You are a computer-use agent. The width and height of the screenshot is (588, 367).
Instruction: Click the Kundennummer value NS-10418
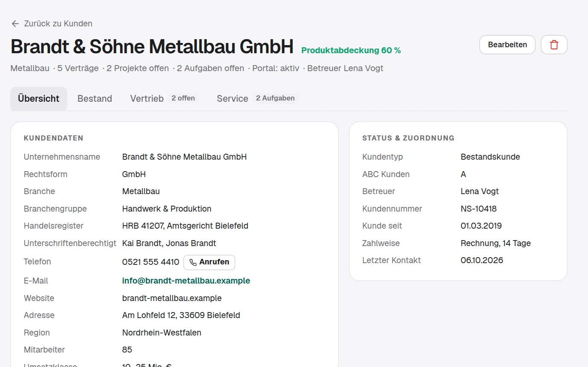click(x=479, y=209)
